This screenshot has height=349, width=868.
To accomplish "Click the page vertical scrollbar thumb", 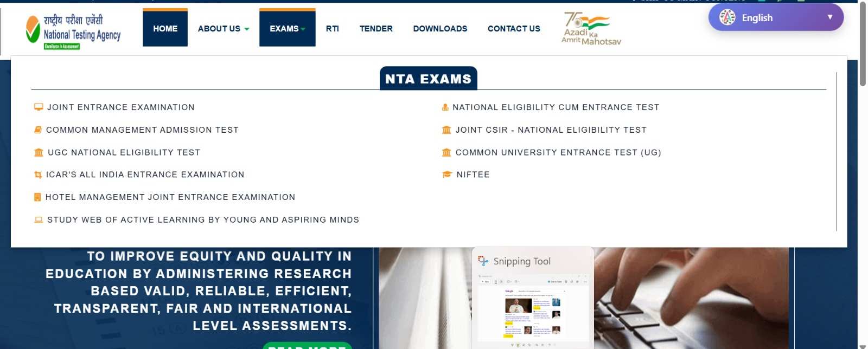I will point(863,43).
